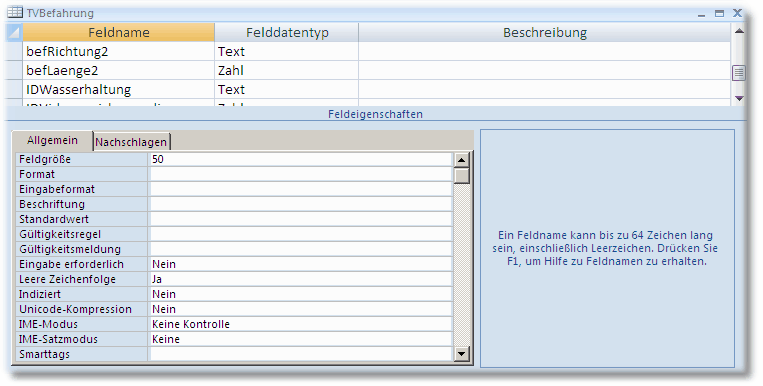Image resolution: width=763 pixels, height=386 pixels.
Task: Click the TVBefahrung table icon in title bar
Action: (15, 12)
